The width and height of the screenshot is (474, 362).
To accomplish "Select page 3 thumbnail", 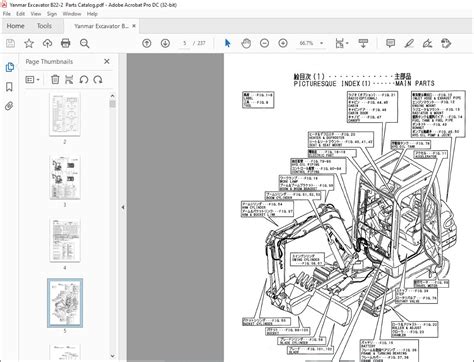I will coord(65,177).
